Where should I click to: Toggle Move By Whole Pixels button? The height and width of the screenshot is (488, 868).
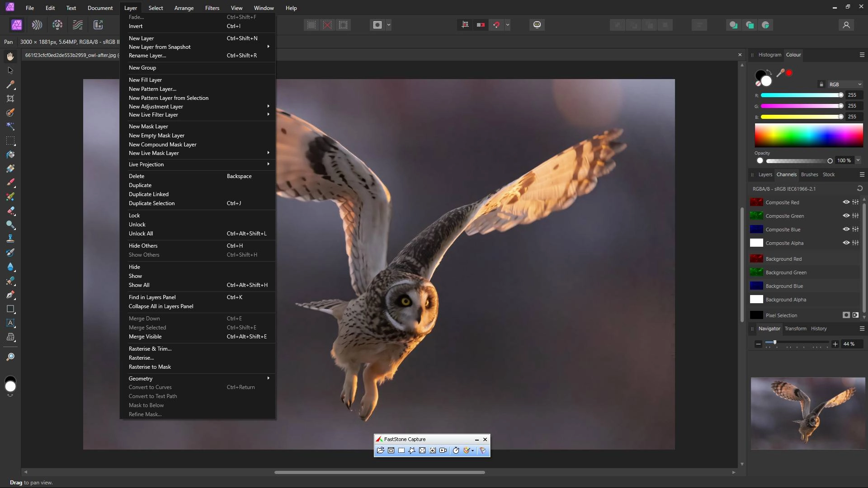pos(481,25)
